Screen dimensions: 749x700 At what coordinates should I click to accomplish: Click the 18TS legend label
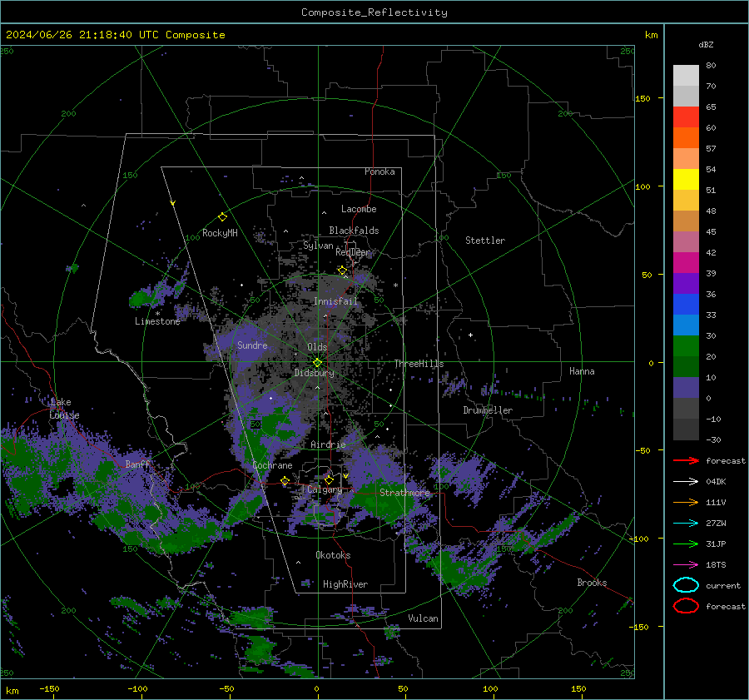point(716,565)
